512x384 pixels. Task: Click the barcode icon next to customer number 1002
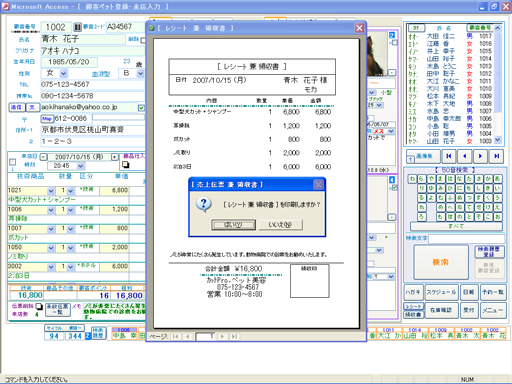point(77,27)
